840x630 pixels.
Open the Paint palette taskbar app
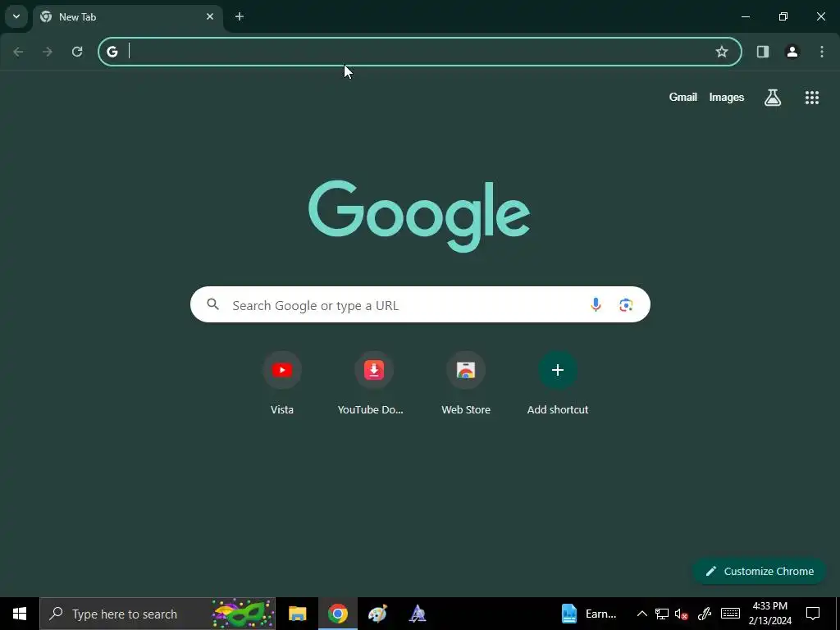(377, 614)
